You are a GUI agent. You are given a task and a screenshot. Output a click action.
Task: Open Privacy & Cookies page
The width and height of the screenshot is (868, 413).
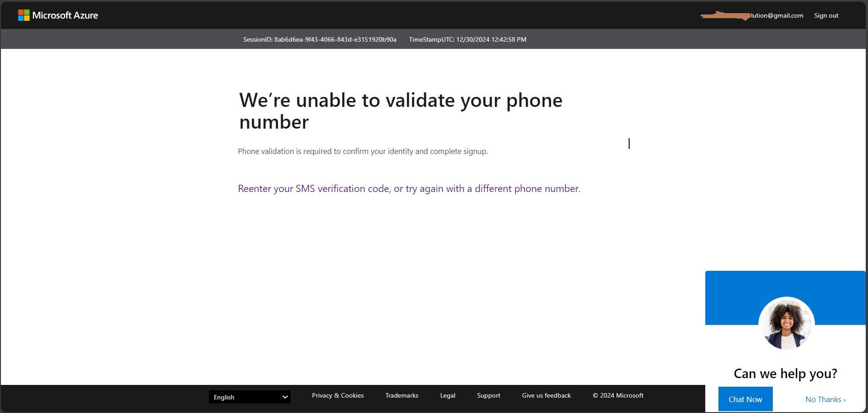point(337,395)
